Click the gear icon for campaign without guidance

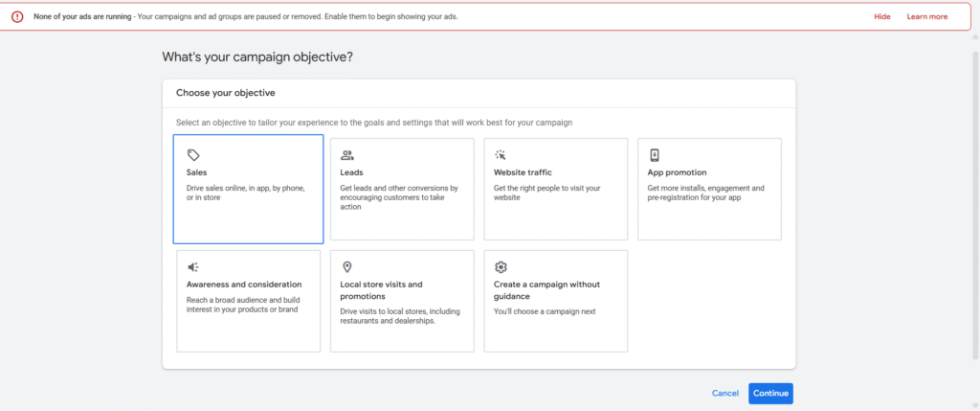(x=500, y=267)
